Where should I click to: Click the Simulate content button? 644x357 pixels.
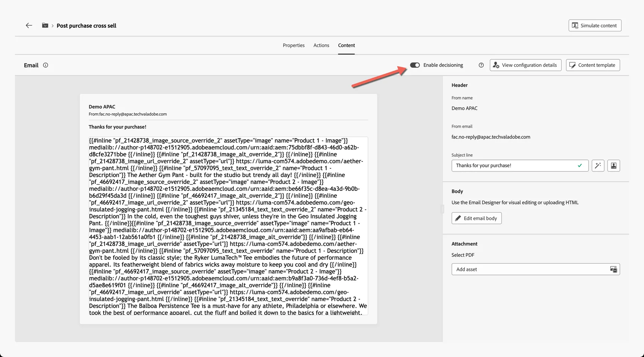point(595,25)
